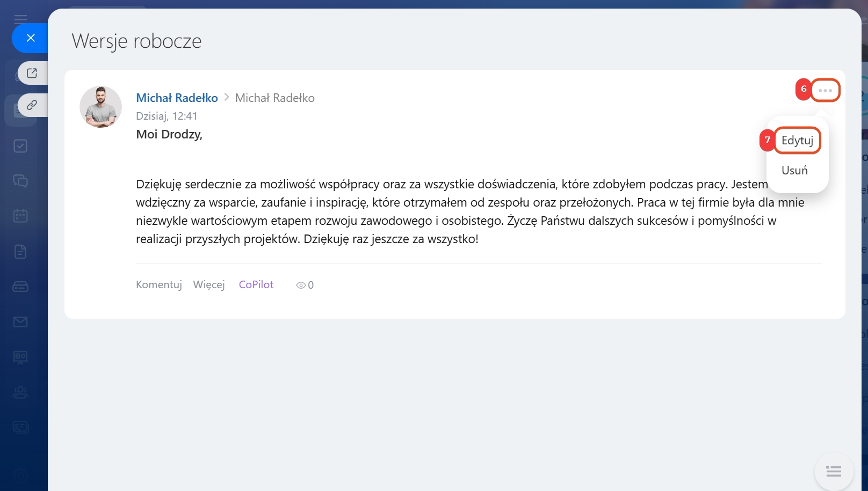Open the Mail envelope icon in sidebar
Screen dimensions: 868x491
click(20, 322)
